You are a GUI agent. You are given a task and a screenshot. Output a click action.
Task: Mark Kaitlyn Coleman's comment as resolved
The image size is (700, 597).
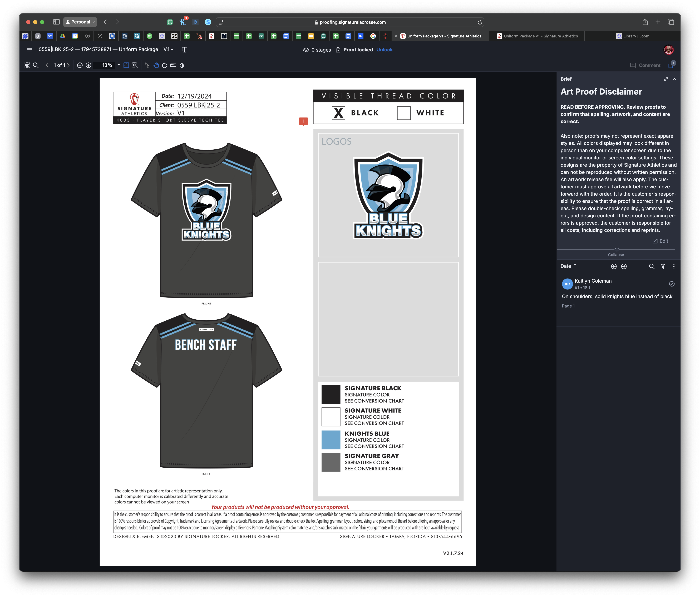672,284
